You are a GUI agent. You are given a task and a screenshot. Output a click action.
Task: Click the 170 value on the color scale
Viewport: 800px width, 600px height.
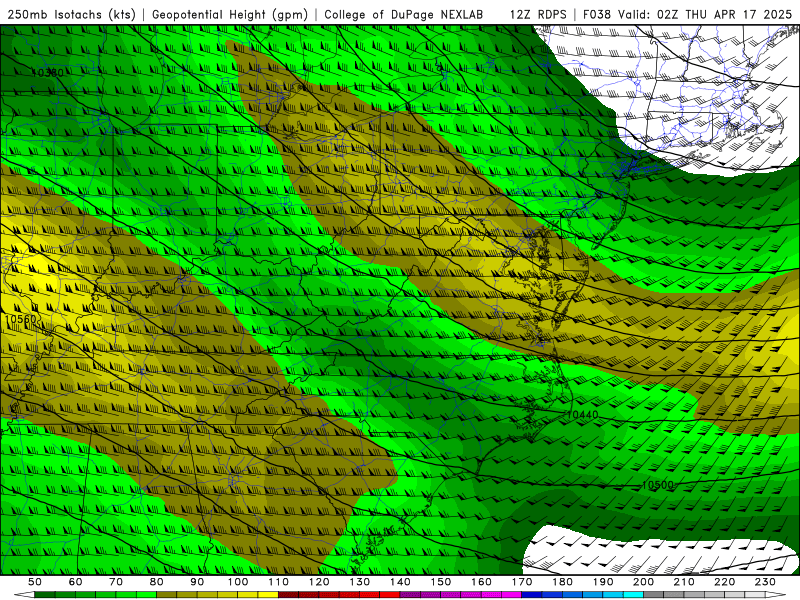(522, 582)
